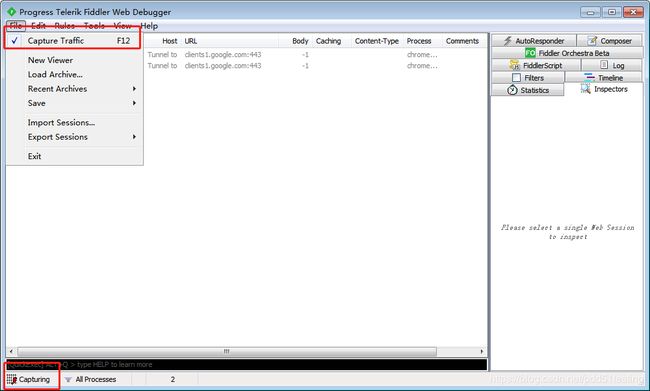Image resolution: width=650 pixels, height=391 pixels.
Task: Open the Tools menu
Action: [94, 26]
